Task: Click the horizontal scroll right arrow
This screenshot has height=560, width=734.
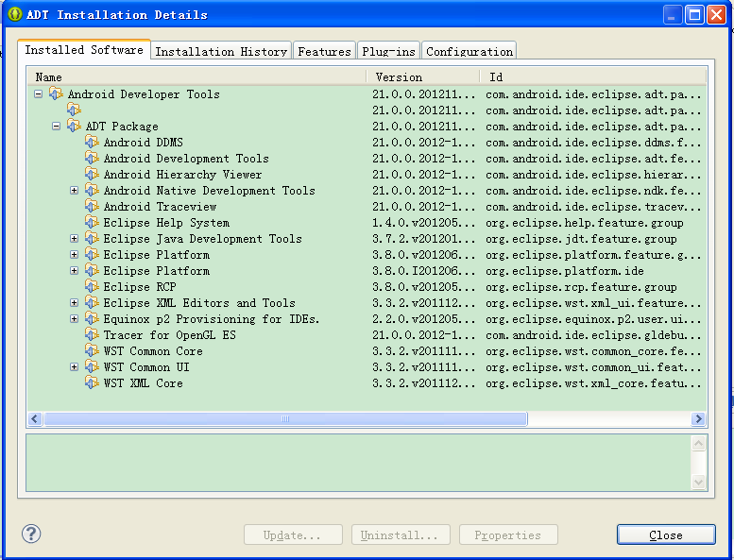Action: point(698,418)
